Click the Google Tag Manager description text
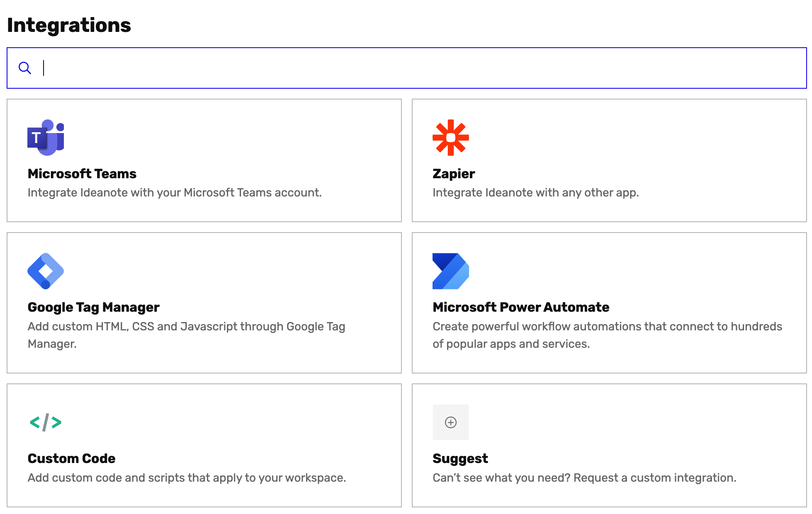 (186, 327)
